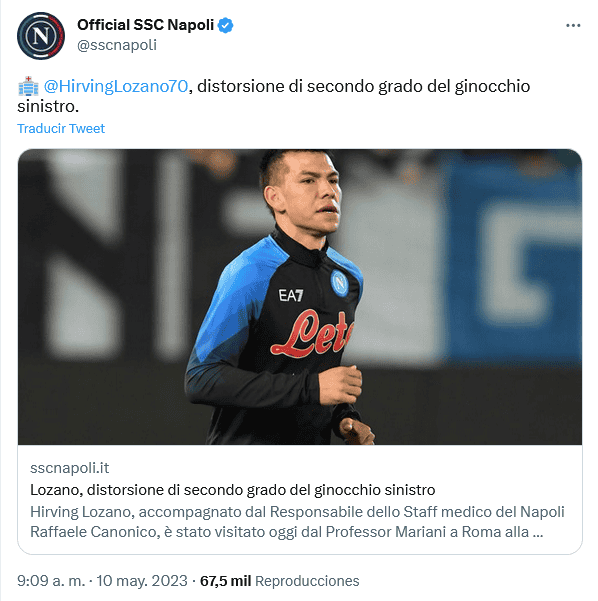Screen dimensions: 598x601
Task: Click the 67,5 mil view count
Action: (x=225, y=581)
